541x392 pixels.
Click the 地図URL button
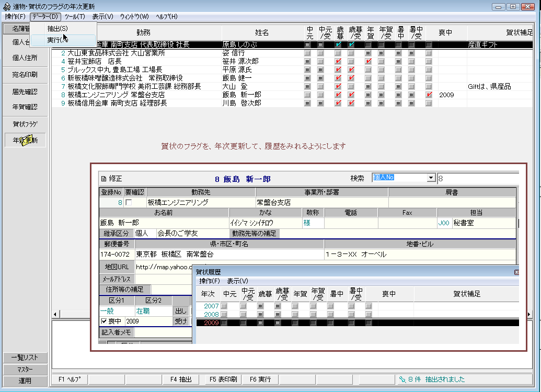point(117,267)
